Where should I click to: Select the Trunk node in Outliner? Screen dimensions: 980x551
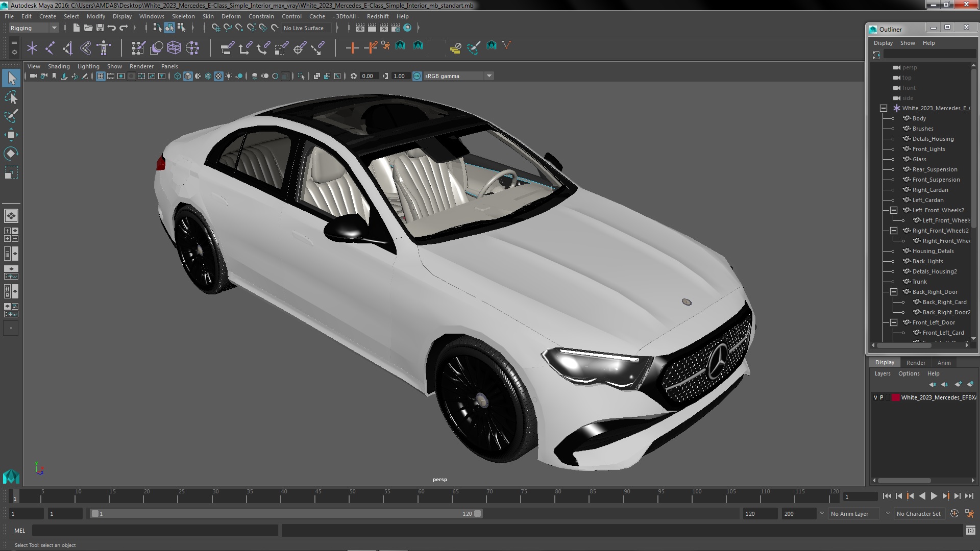point(919,282)
